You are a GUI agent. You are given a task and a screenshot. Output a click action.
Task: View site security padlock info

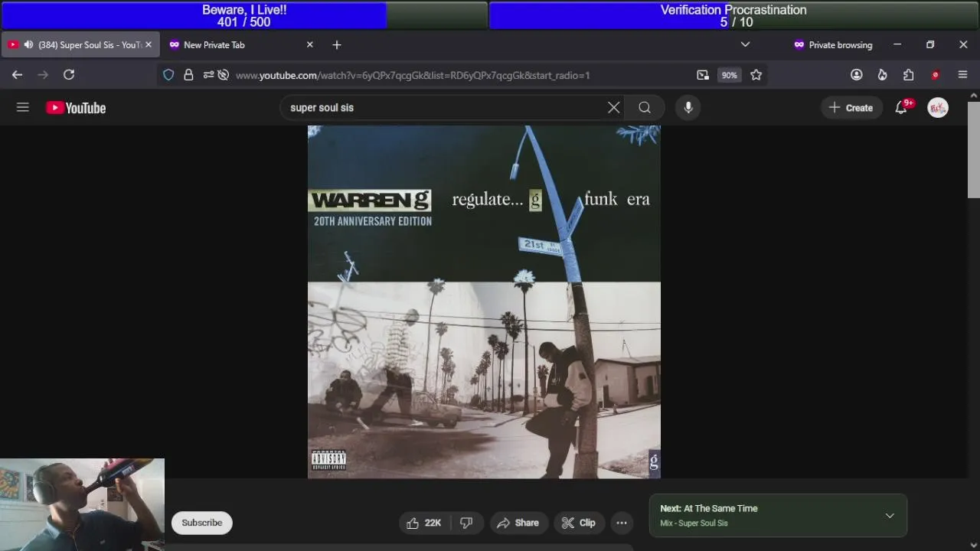pos(188,75)
